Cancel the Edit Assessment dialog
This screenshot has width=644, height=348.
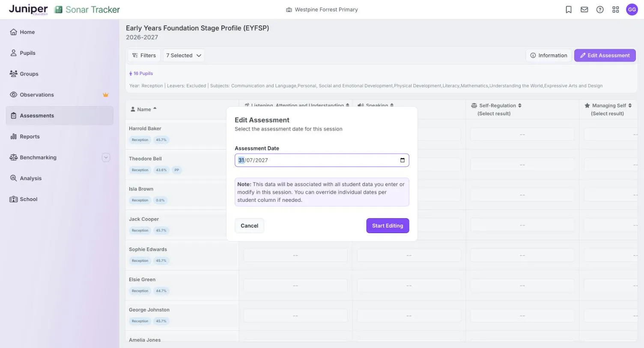pos(249,226)
